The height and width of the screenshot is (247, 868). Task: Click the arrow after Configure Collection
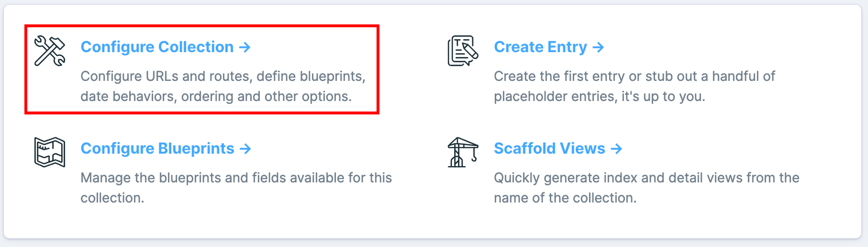[245, 47]
